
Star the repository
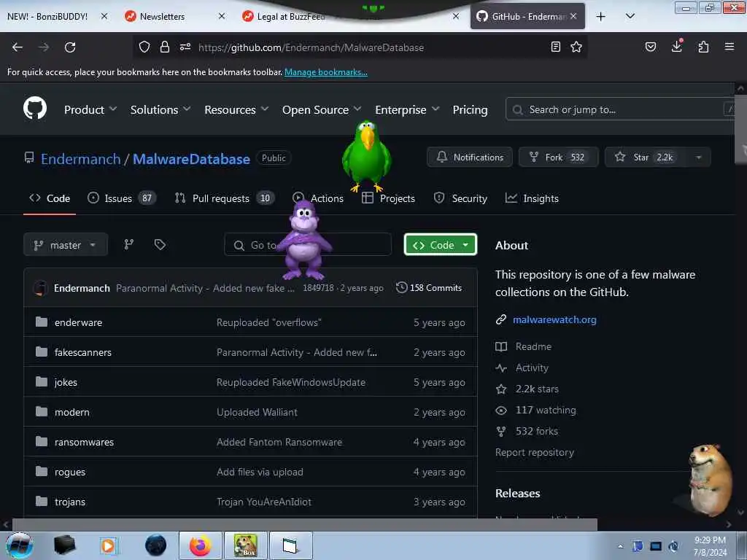click(x=646, y=157)
